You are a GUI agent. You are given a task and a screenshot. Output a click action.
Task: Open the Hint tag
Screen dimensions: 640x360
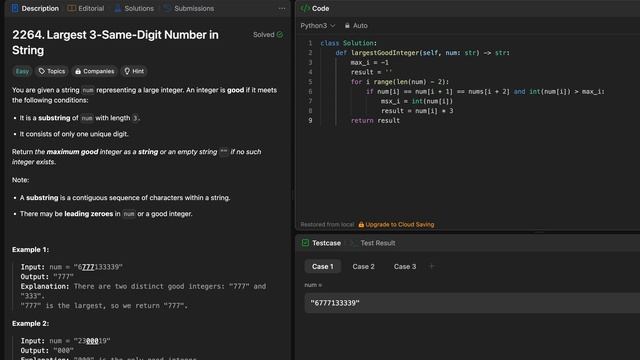(134, 71)
